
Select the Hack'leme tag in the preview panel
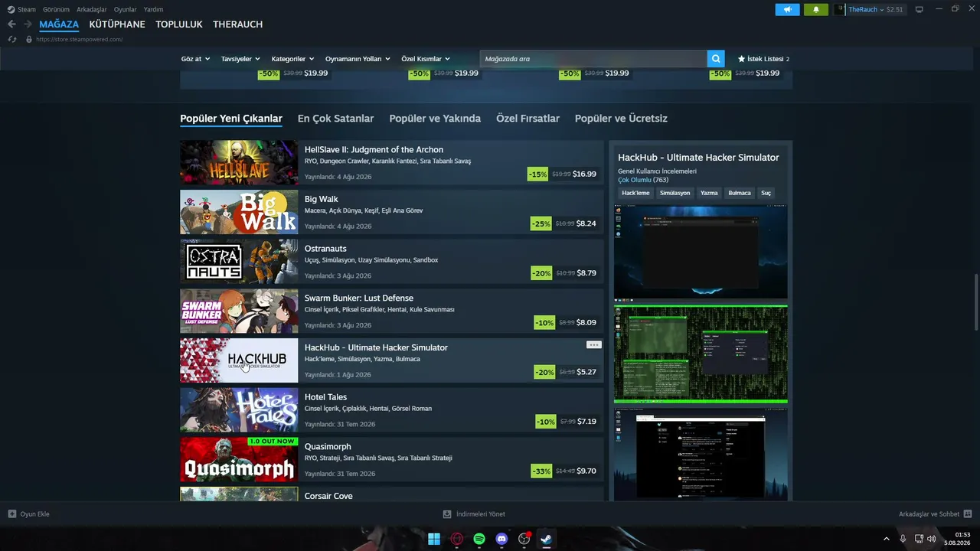(x=635, y=193)
